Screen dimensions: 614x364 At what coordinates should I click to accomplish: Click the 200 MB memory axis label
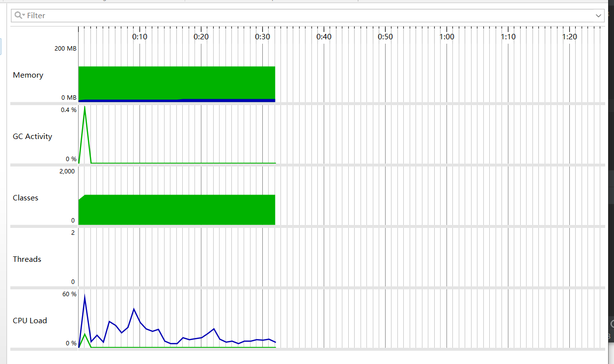65,49
